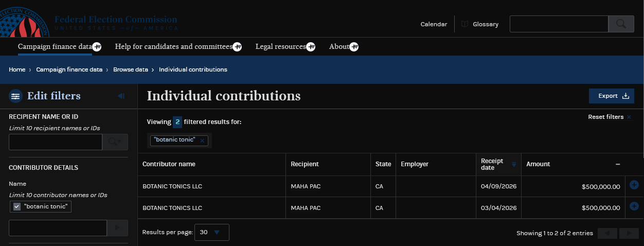Remove the "botanic tonic" filter tag

(202, 140)
